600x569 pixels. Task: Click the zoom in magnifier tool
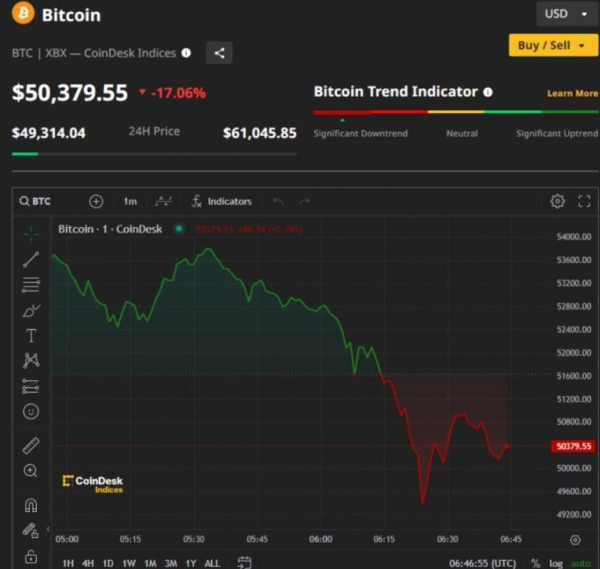pos(31,471)
